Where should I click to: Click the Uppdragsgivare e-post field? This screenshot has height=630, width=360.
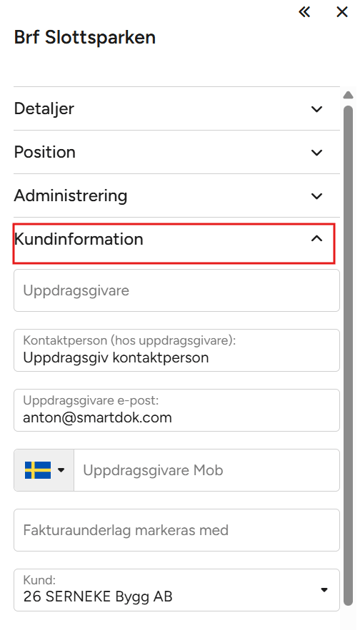tap(177, 410)
